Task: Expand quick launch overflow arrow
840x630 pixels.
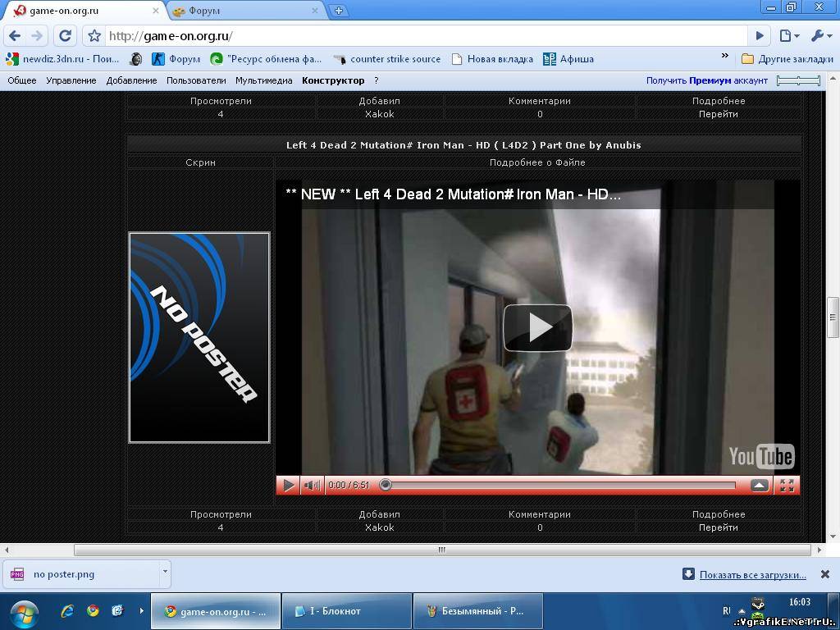Action: pos(141,610)
